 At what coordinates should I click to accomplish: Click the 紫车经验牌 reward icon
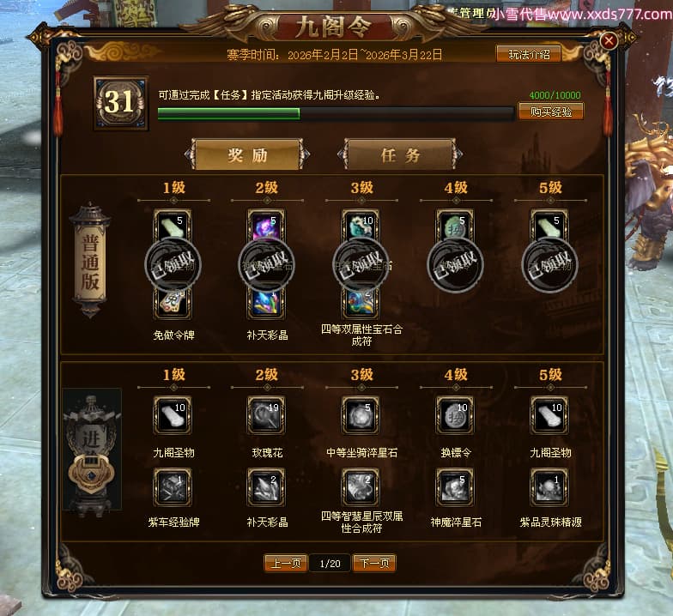(x=173, y=487)
